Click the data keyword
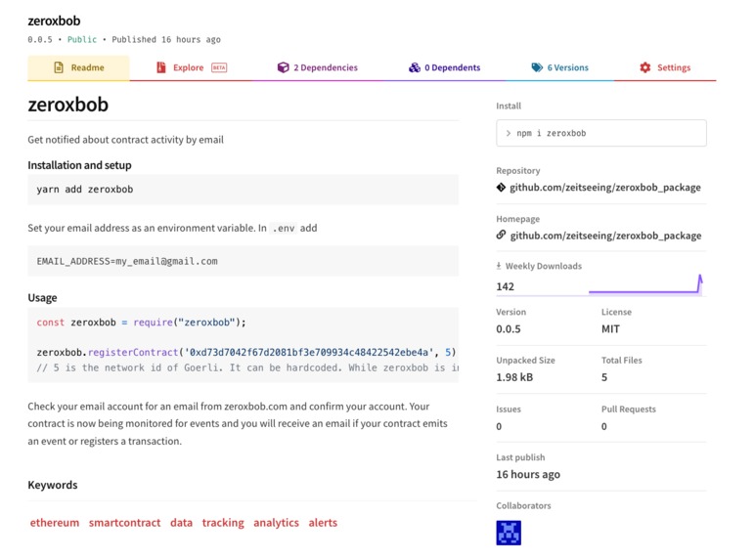 (x=181, y=523)
